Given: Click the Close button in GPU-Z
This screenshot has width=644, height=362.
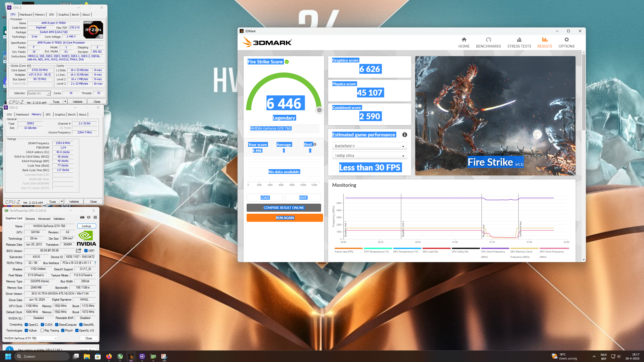Looking at the screenshot, I should [x=89, y=338].
